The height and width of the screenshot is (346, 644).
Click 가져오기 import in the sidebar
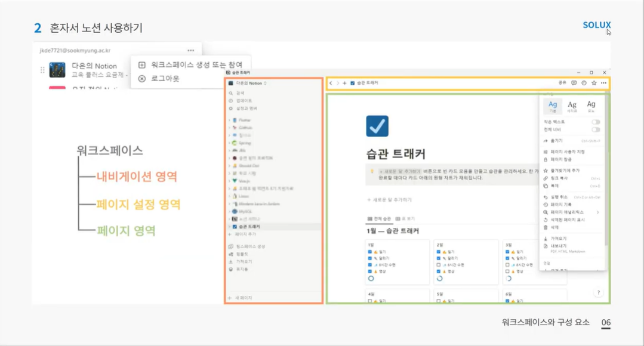point(241,261)
